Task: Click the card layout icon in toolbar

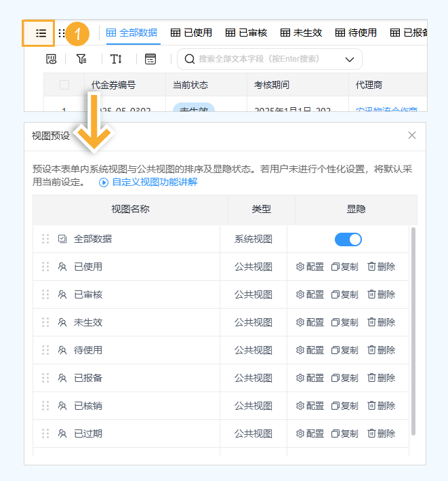Action: tap(150, 59)
